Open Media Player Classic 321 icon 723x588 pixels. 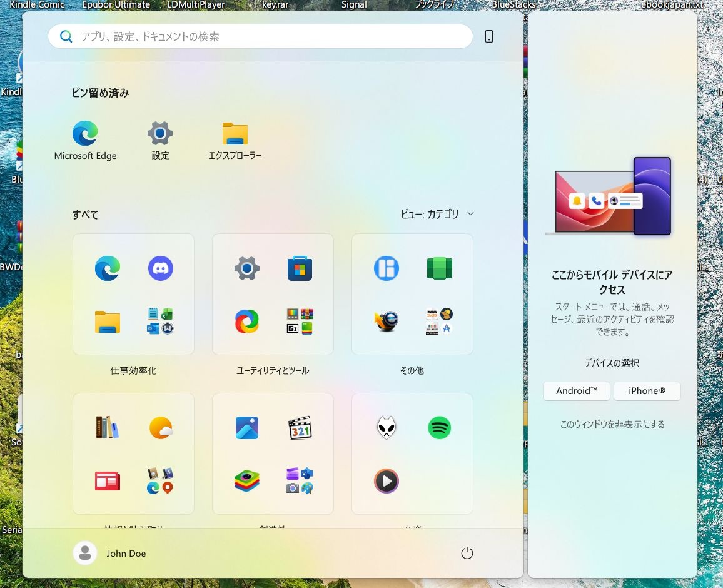(300, 427)
